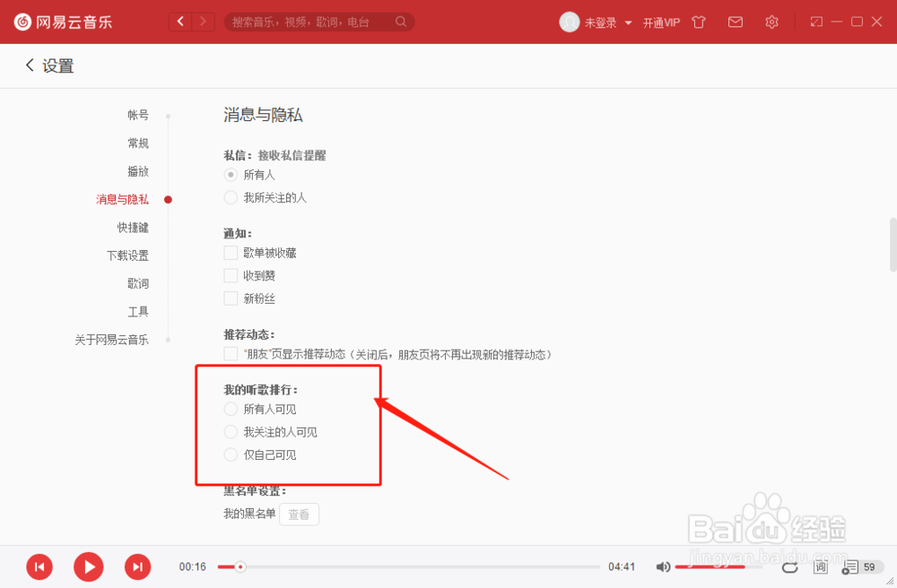Go to 播放 settings section
Viewport: 897px width, 588px height.
click(x=138, y=171)
